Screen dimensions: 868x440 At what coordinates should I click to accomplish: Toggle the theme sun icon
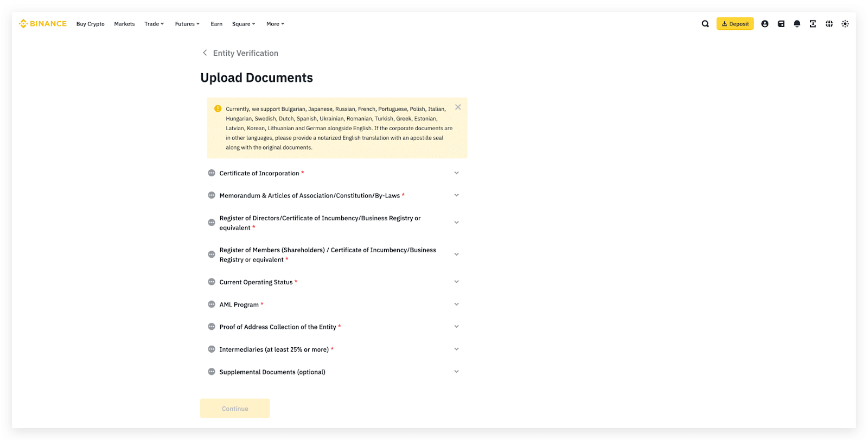click(x=845, y=24)
